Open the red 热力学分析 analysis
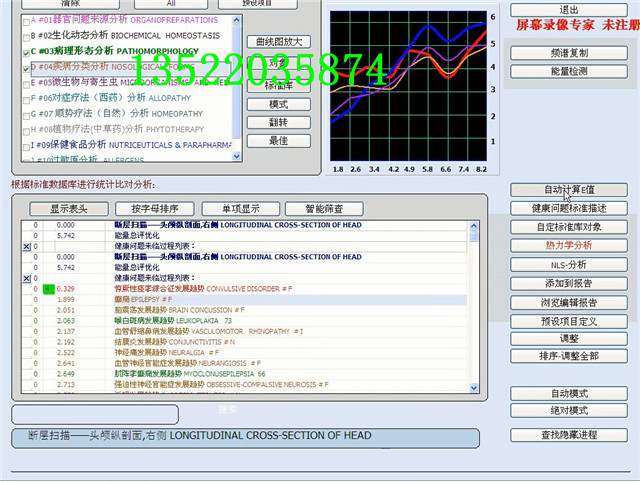 tap(570, 246)
